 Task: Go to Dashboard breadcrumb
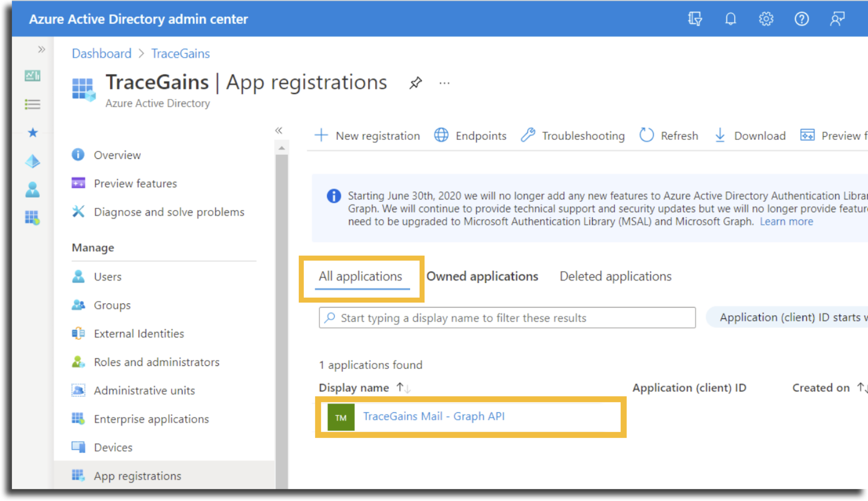tap(102, 54)
